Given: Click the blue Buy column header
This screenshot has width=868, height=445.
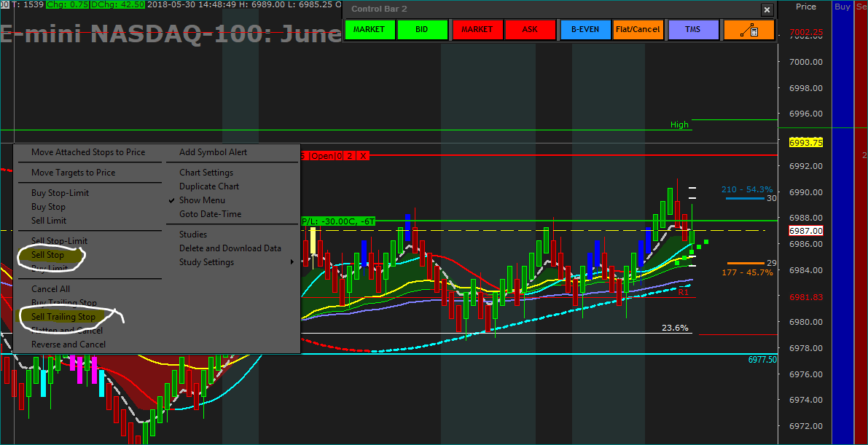Looking at the screenshot, I should coord(842,7).
